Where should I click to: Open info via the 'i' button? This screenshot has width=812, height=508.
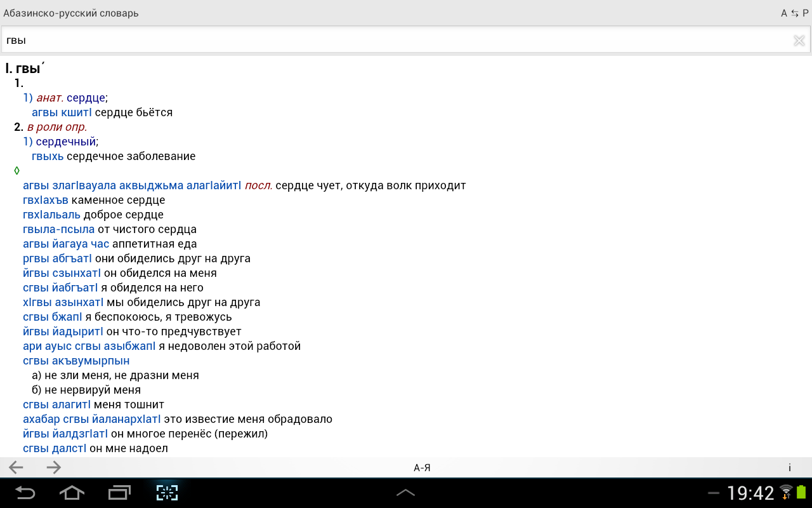[790, 467]
